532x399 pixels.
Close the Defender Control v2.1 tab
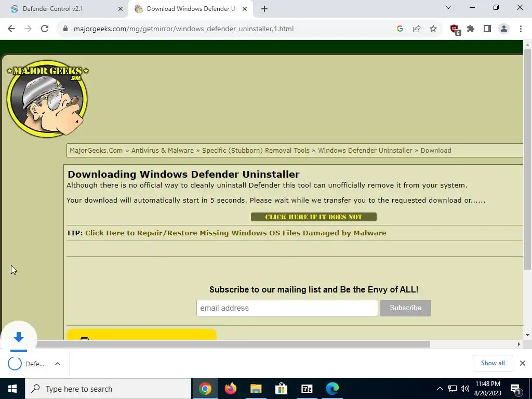[x=121, y=9]
